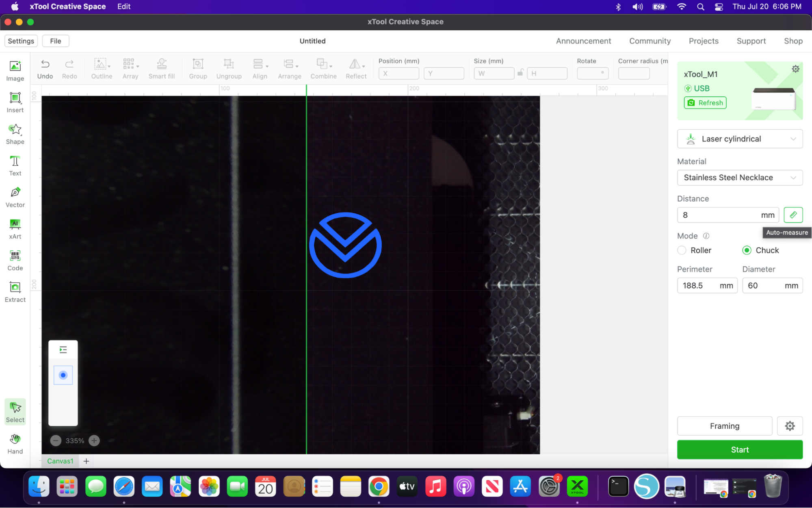Click the Mode info icon

click(706, 236)
